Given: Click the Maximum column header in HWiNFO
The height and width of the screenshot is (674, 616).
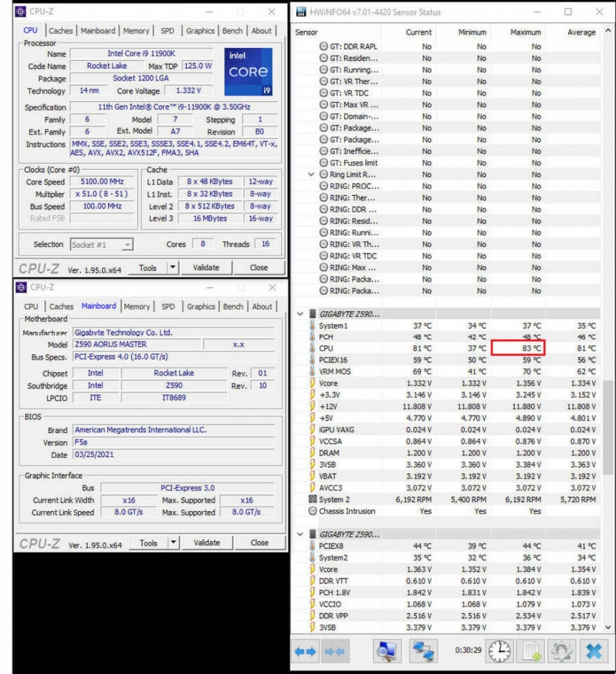Looking at the screenshot, I should click(x=530, y=32).
